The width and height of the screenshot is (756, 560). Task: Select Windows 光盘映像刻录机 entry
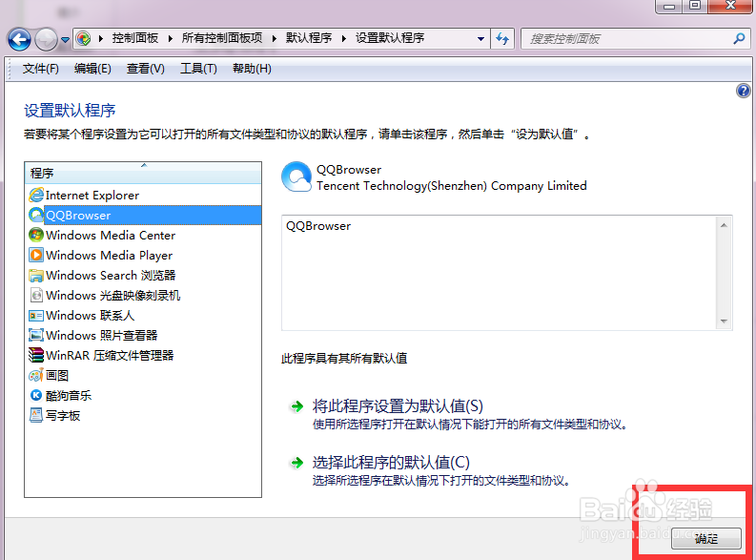[143, 295]
